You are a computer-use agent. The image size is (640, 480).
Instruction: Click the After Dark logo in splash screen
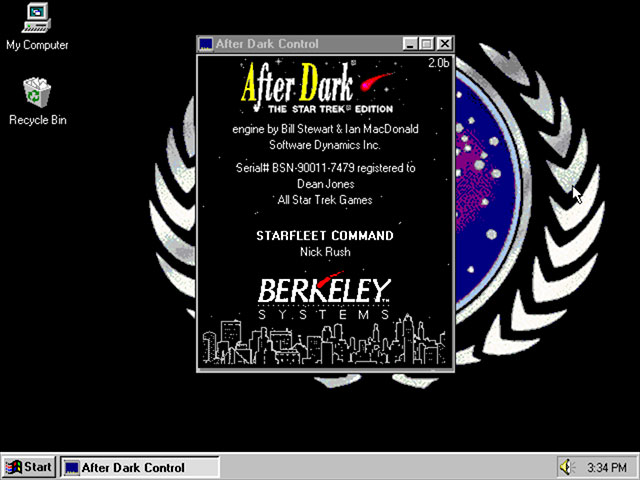pos(296,81)
